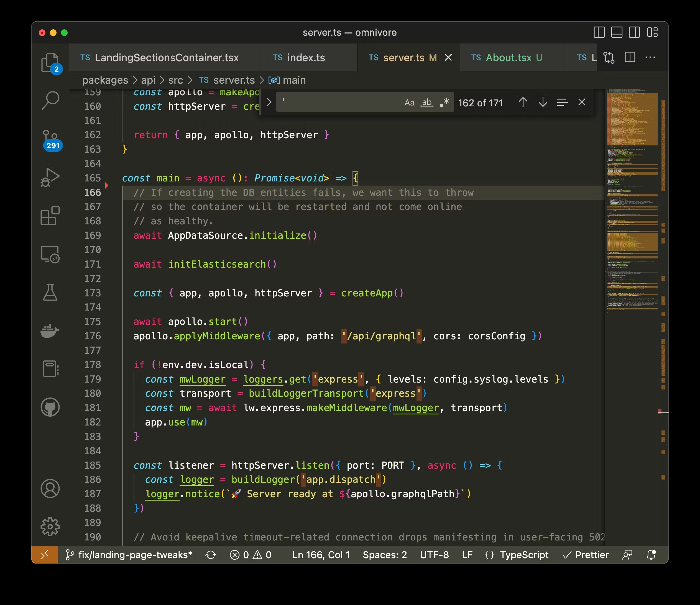Open Source Control with 291 changes
The image size is (700, 605).
click(51, 140)
